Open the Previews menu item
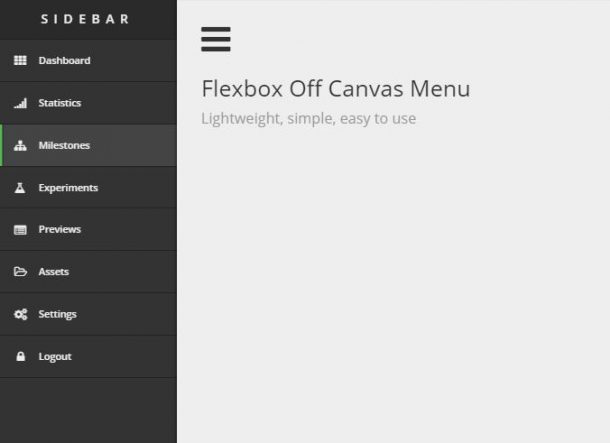Viewport: 610px width, 443px height. tap(88, 229)
